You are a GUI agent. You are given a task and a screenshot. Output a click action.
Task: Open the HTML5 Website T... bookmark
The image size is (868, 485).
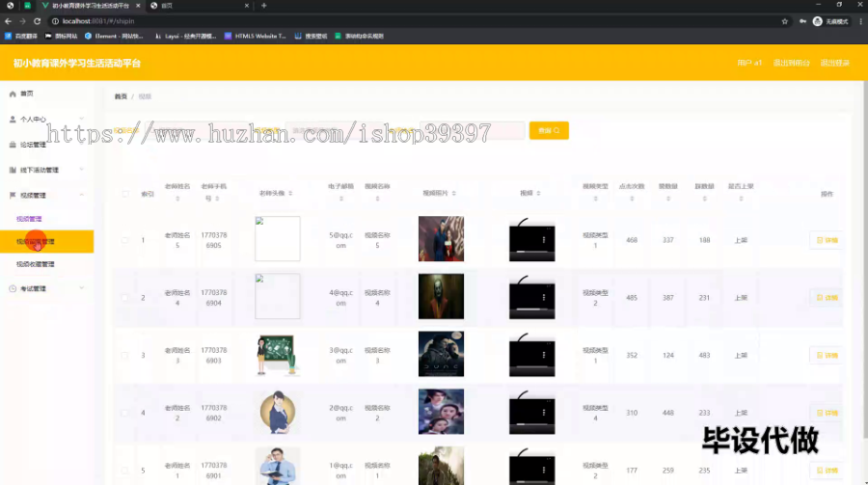[x=256, y=36]
